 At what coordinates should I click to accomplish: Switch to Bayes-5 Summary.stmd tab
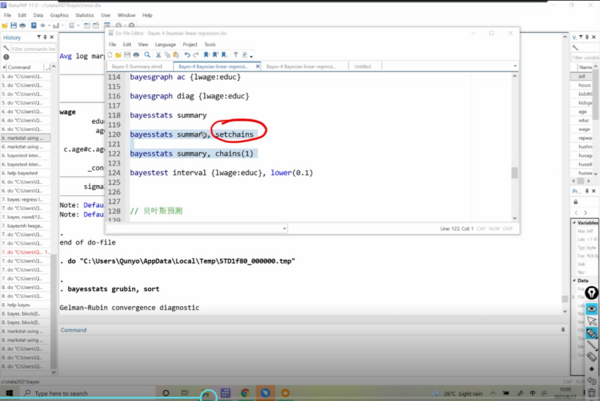(139, 66)
